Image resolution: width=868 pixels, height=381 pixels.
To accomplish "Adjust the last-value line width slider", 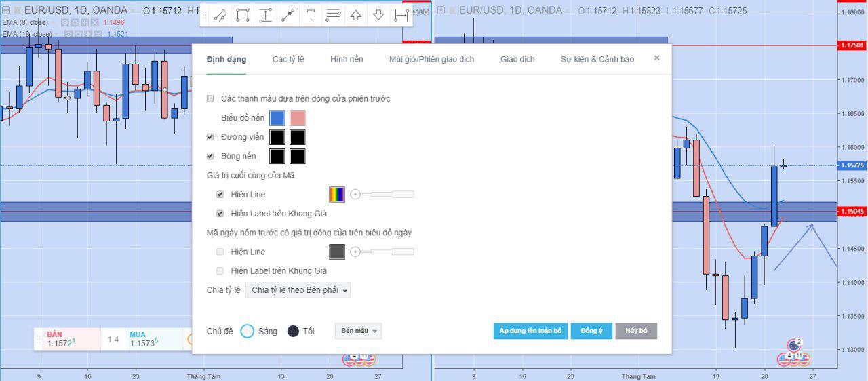I will point(382,195).
